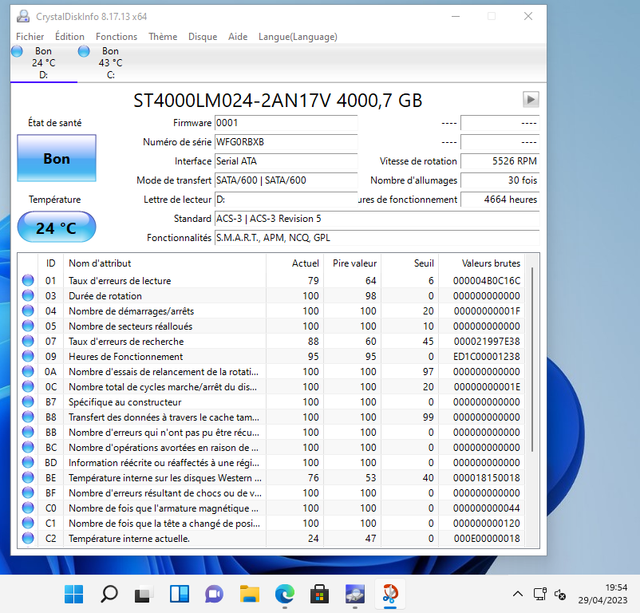Click raw value 000021997E38
The height and width of the screenshot is (613, 640).
487,341
